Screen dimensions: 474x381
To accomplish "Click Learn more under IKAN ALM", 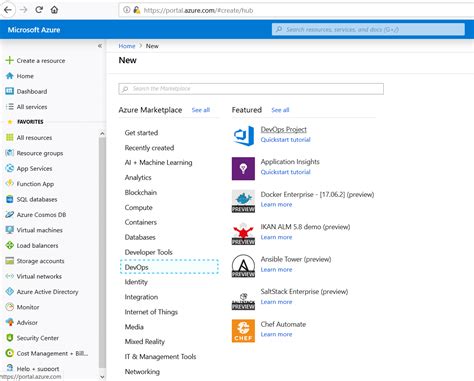I will coord(276,237).
